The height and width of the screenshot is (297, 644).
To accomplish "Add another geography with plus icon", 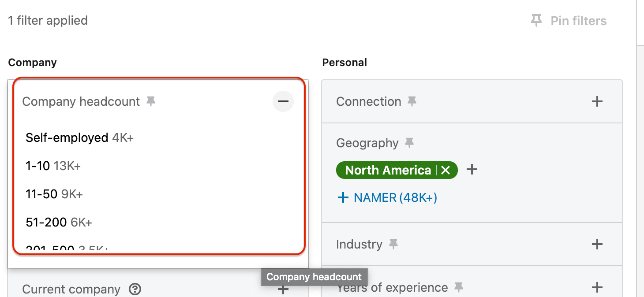I will pos(472,170).
